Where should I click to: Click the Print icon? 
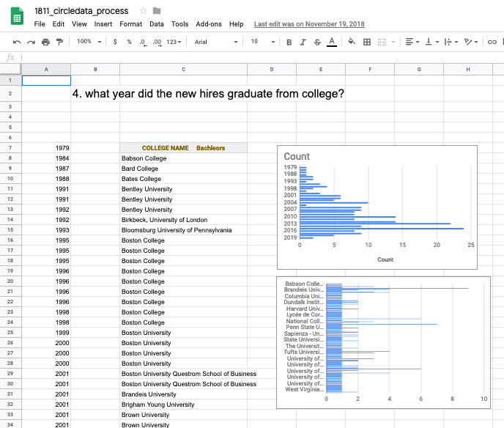point(45,42)
